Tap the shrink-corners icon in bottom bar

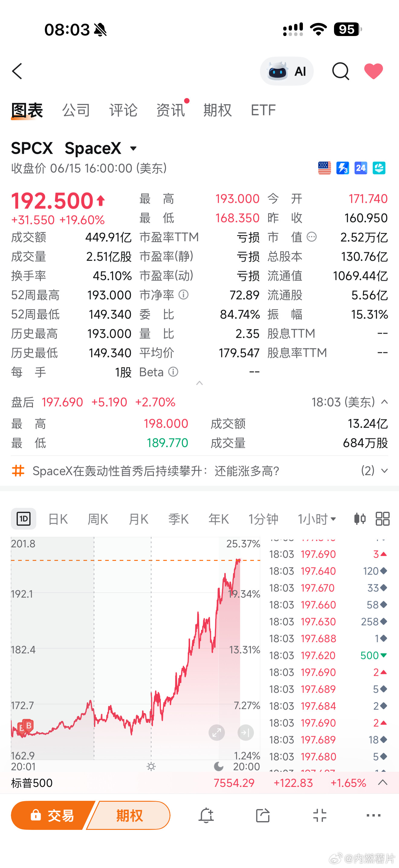(320, 815)
